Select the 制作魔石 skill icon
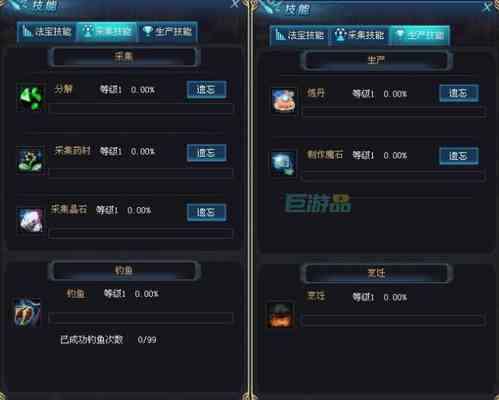This screenshot has width=499, height=400. pyautogui.click(x=284, y=163)
